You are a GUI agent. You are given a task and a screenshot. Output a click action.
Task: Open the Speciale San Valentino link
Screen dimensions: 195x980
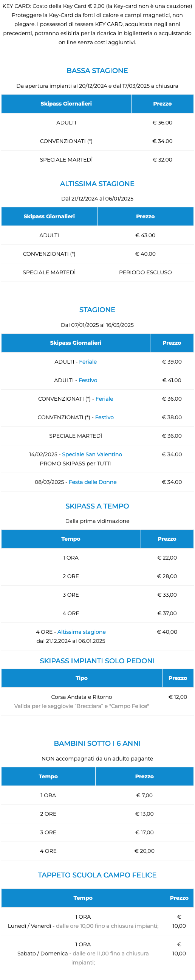click(92, 454)
